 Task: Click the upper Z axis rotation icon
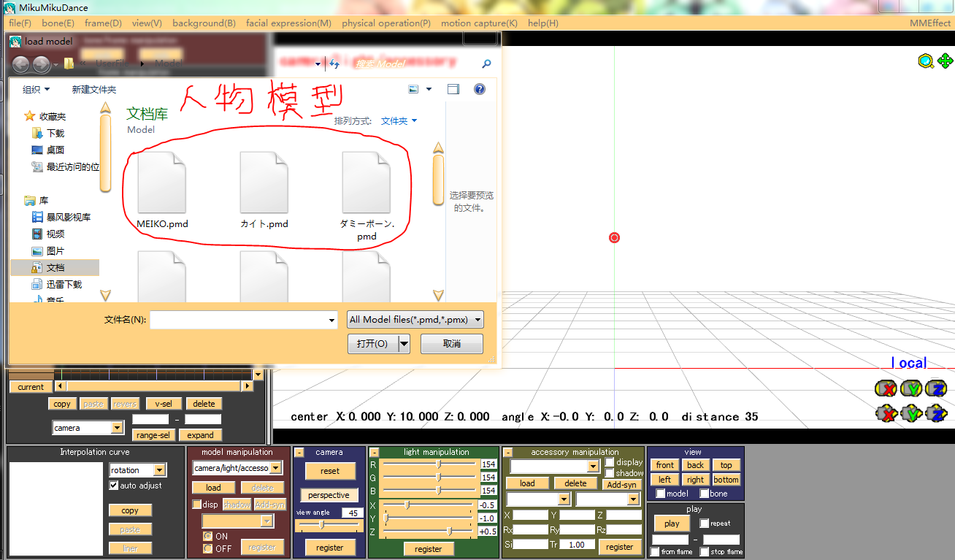tap(935, 388)
